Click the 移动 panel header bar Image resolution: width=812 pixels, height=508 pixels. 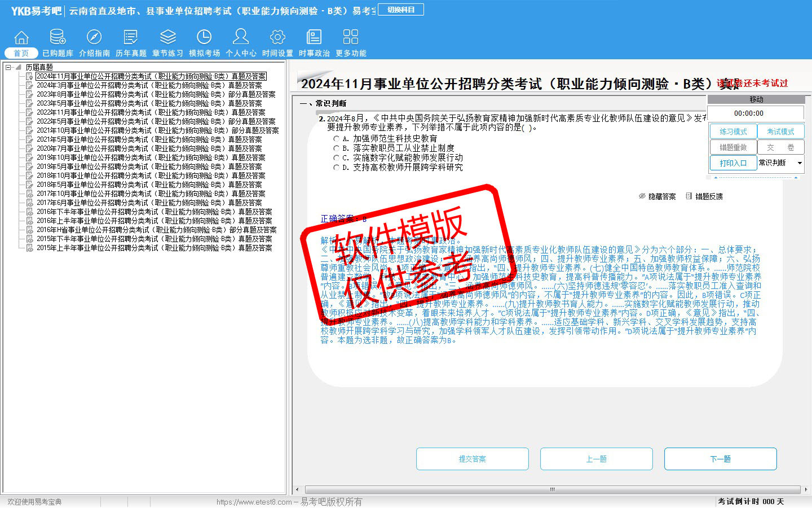[756, 99]
